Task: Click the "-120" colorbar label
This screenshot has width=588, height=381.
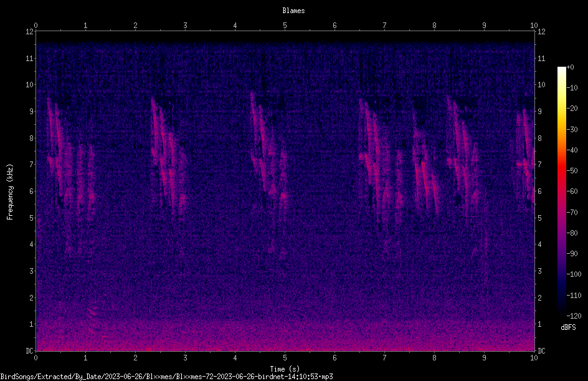Action: coord(574,316)
